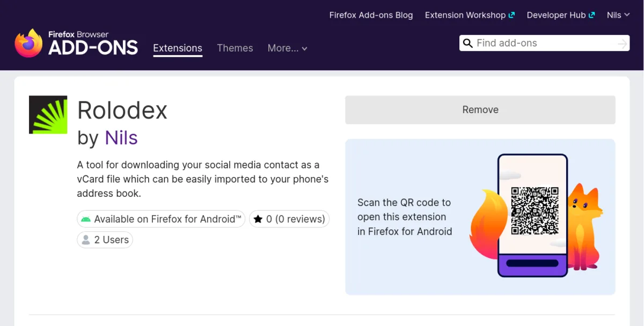The width and height of the screenshot is (644, 326).
Task: Click the QR code image
Action: click(535, 211)
